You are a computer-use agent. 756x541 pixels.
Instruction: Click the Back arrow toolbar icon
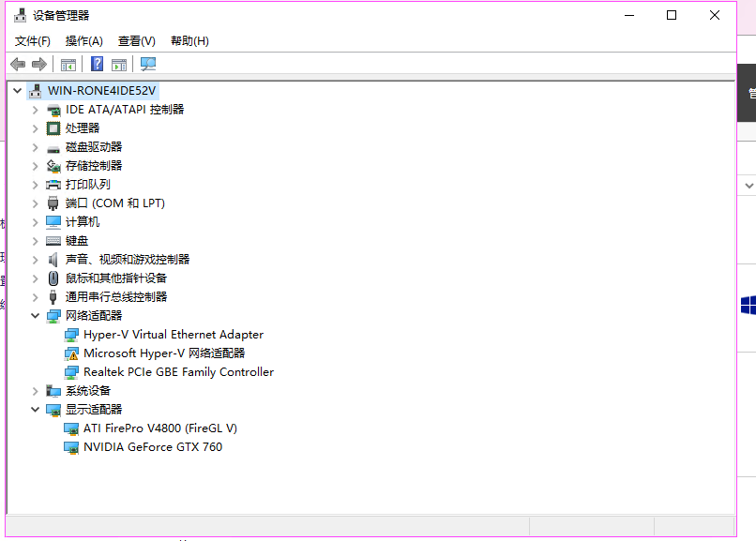[18, 64]
